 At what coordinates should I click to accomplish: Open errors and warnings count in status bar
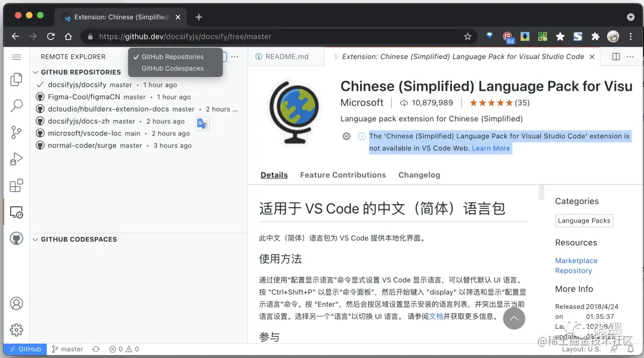click(124, 350)
